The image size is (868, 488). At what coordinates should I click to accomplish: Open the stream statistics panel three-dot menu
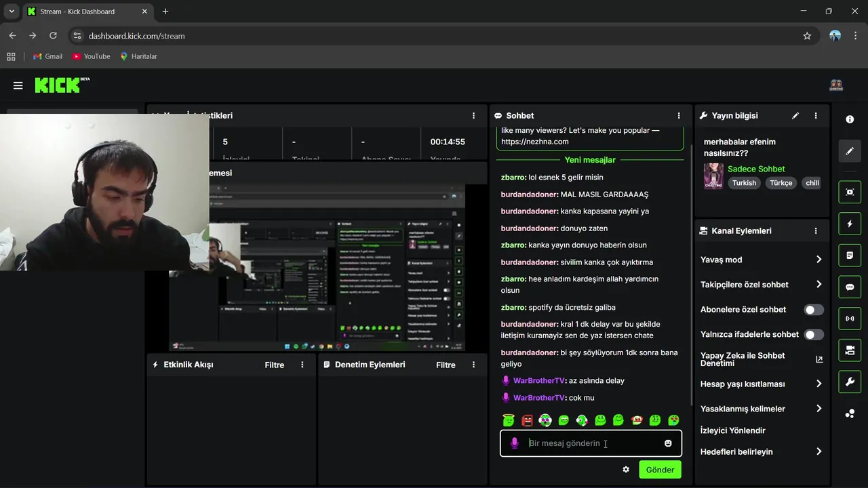tap(473, 116)
